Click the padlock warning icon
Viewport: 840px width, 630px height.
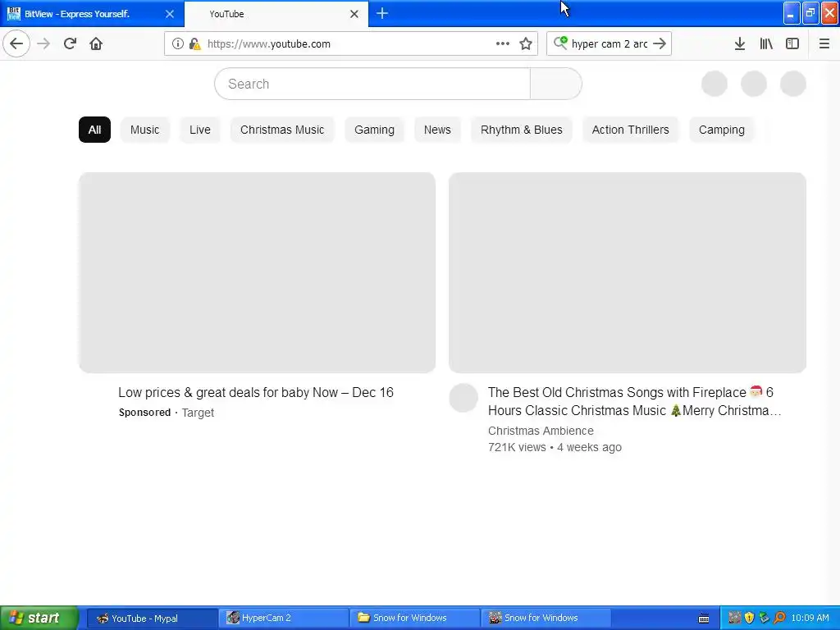click(195, 43)
